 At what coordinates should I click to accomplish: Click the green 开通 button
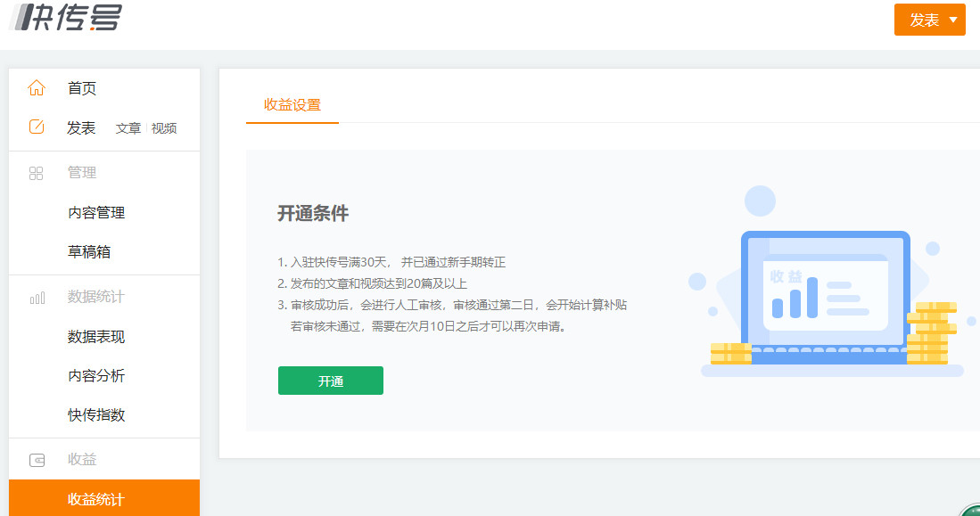[x=331, y=381]
